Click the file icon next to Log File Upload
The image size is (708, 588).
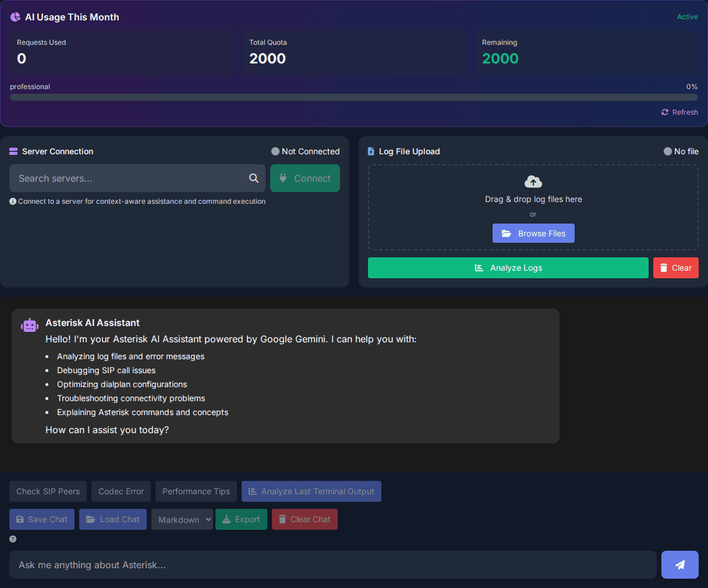point(371,151)
